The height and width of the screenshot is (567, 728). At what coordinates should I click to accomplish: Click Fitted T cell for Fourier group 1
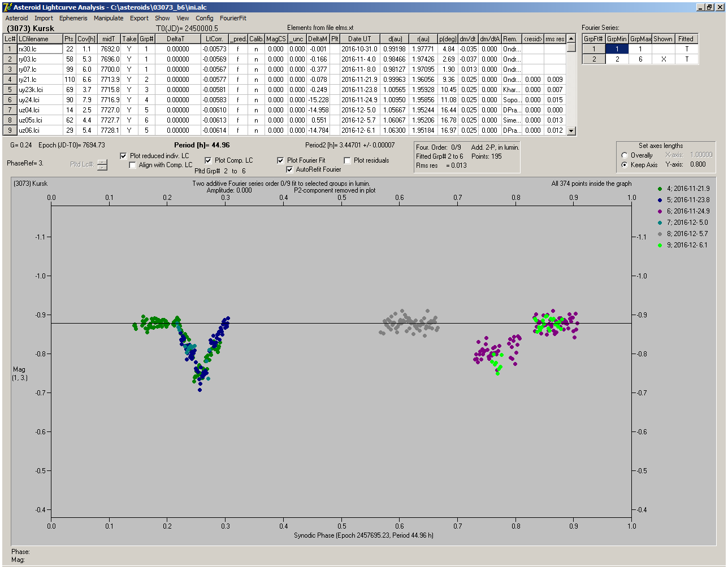686,49
